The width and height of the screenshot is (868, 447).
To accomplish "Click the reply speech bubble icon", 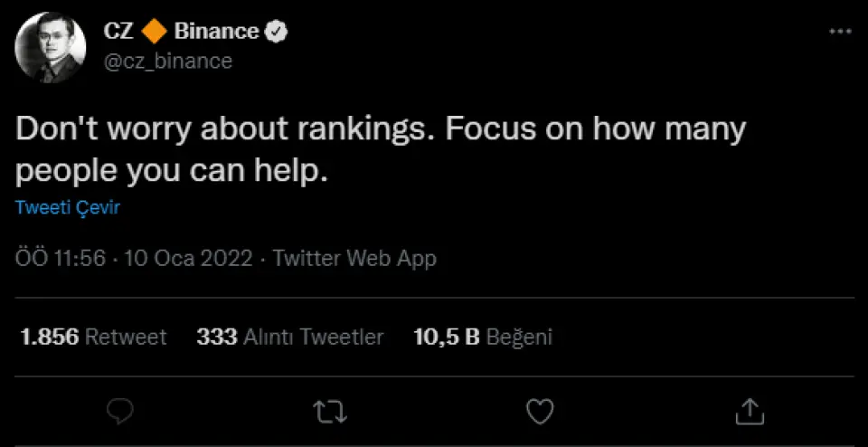I will point(120,412).
